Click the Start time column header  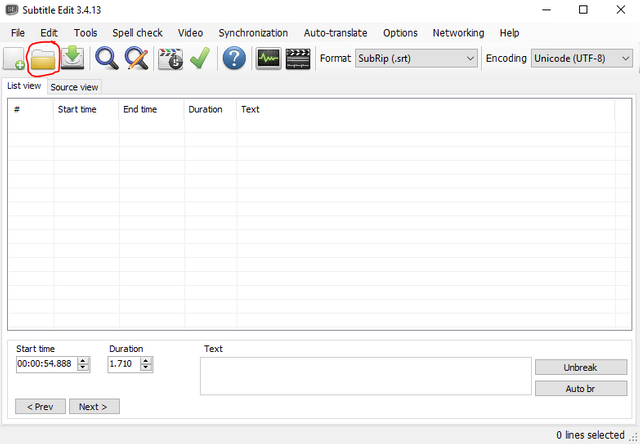click(86, 109)
